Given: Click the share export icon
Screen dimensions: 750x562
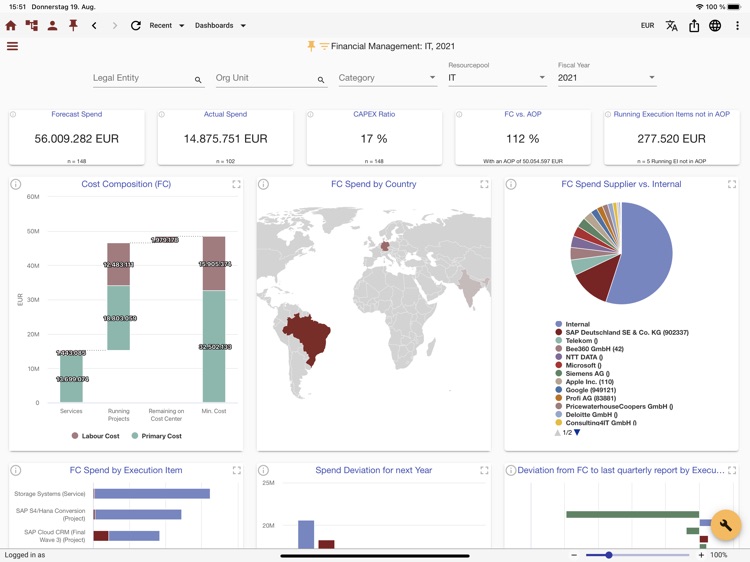Looking at the screenshot, I should pyautogui.click(x=694, y=25).
